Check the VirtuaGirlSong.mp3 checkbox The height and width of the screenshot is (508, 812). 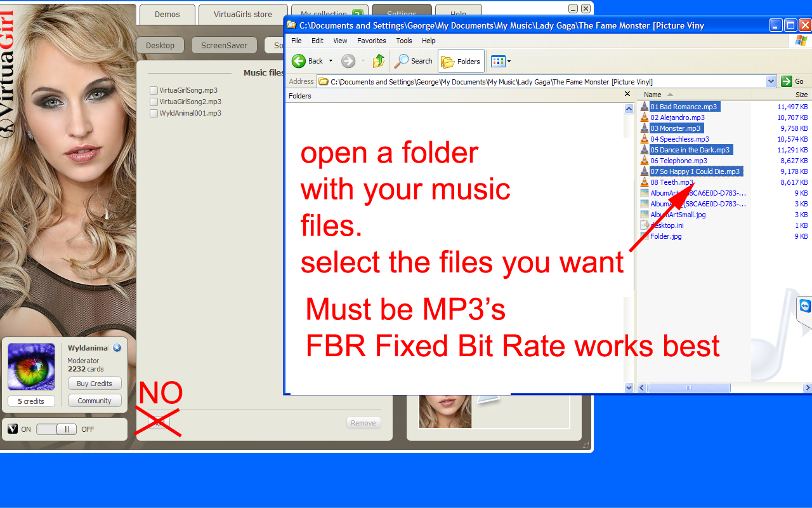click(154, 90)
